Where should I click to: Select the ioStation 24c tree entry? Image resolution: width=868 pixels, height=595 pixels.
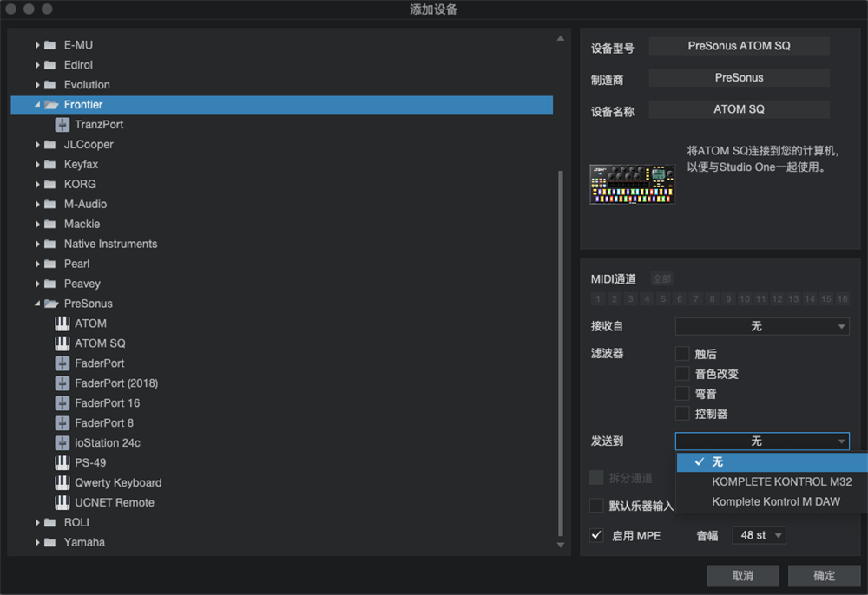(x=108, y=443)
